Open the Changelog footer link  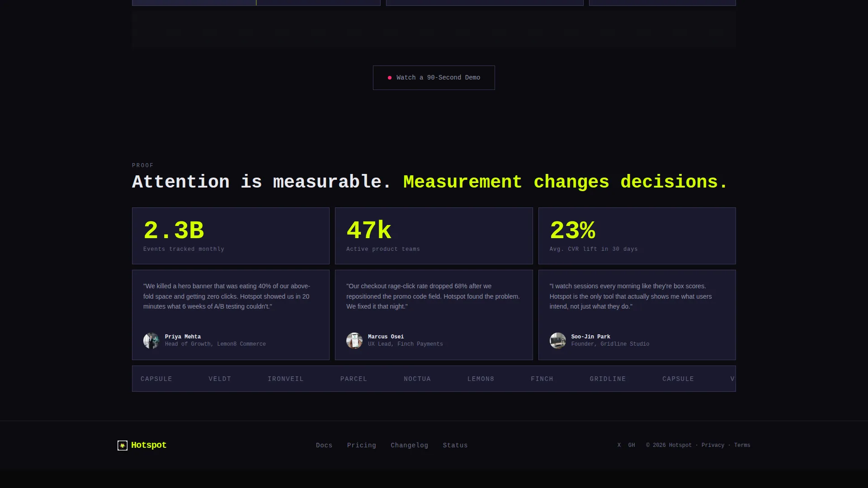(409, 446)
